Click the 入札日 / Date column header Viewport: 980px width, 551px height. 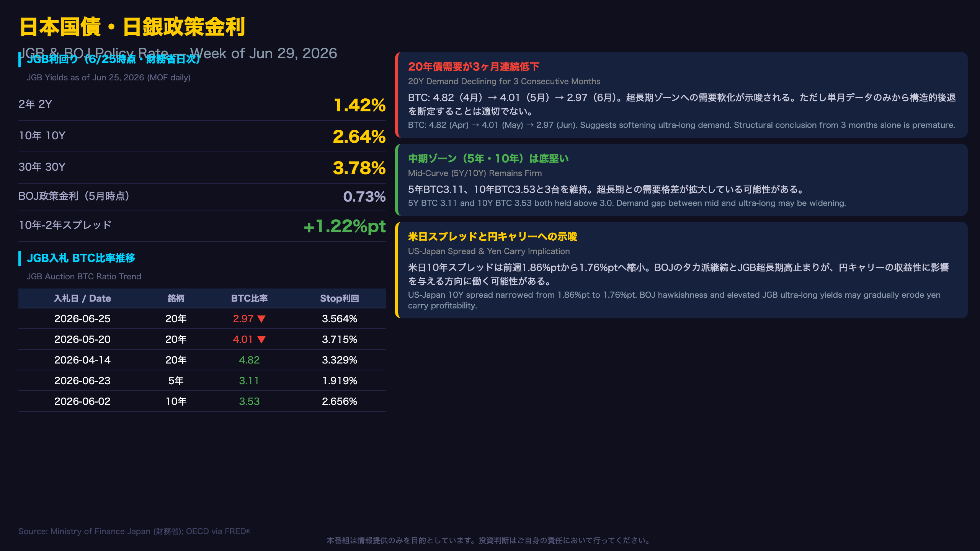82,298
